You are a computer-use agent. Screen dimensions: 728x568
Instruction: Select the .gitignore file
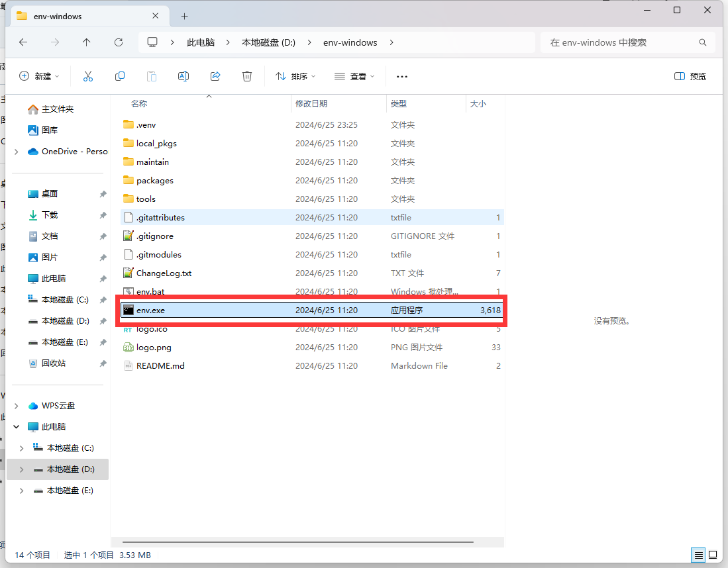tap(312, 236)
